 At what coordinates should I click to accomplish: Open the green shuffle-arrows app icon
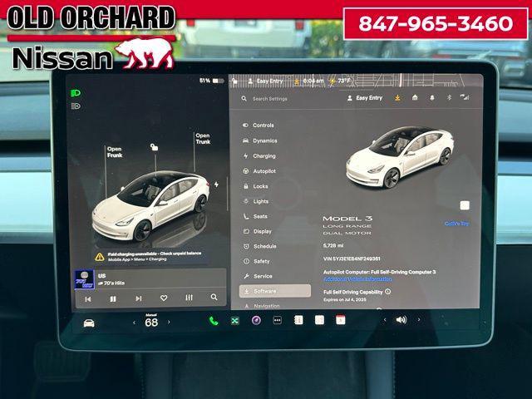[234, 321]
